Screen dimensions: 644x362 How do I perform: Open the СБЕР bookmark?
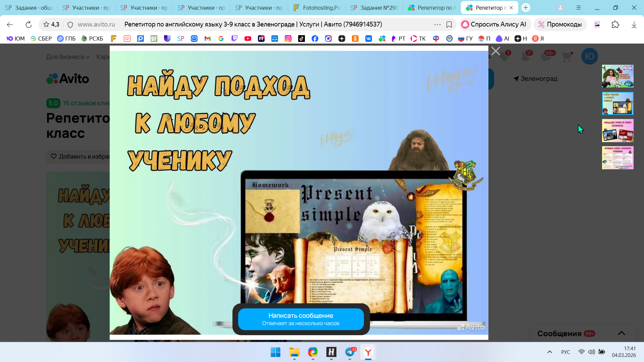[x=41, y=39]
